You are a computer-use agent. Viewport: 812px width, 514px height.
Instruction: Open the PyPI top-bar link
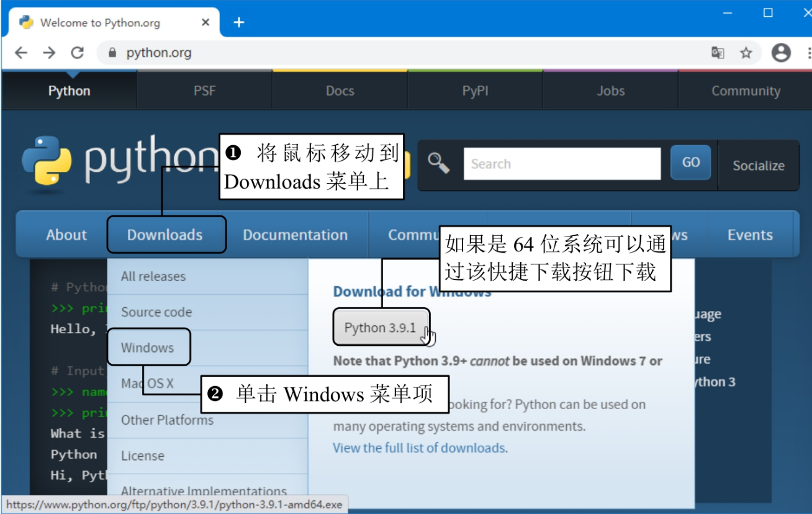tap(476, 91)
